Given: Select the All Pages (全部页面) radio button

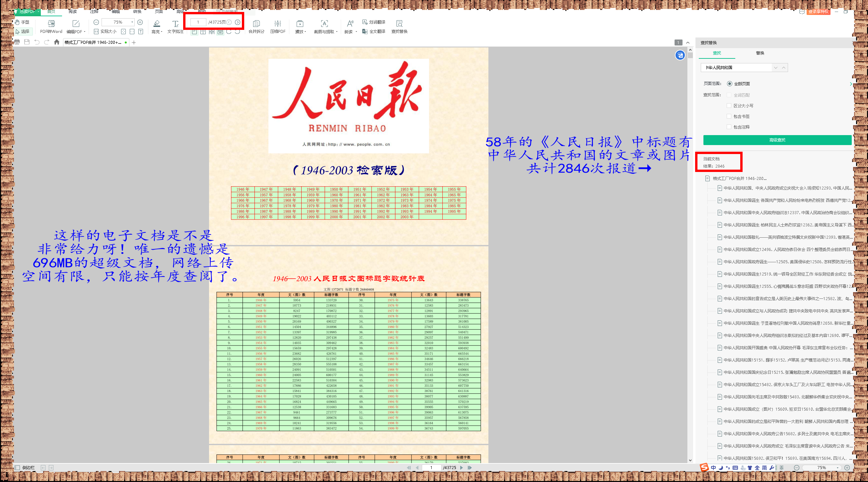Looking at the screenshot, I should click(x=730, y=84).
